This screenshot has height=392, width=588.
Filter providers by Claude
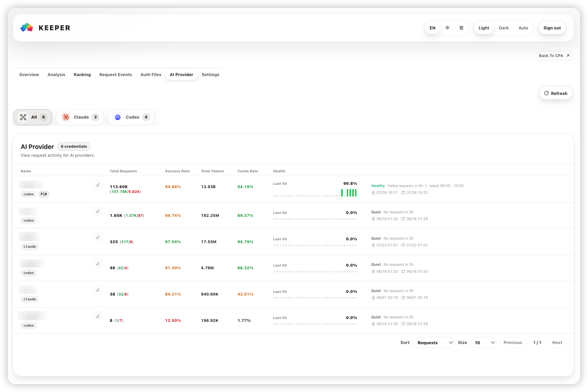tap(80, 117)
